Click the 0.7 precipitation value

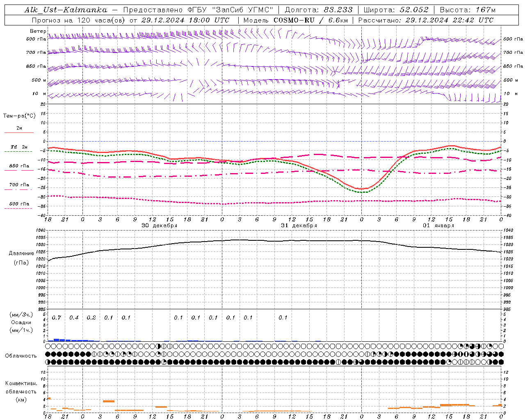(x=57, y=318)
